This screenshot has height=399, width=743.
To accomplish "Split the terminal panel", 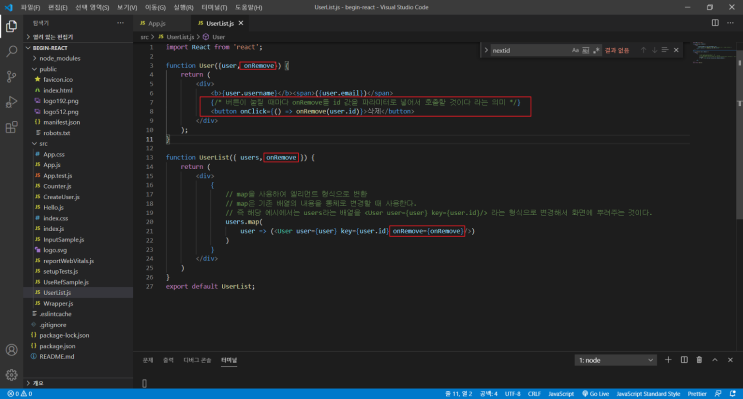I will coord(684,360).
